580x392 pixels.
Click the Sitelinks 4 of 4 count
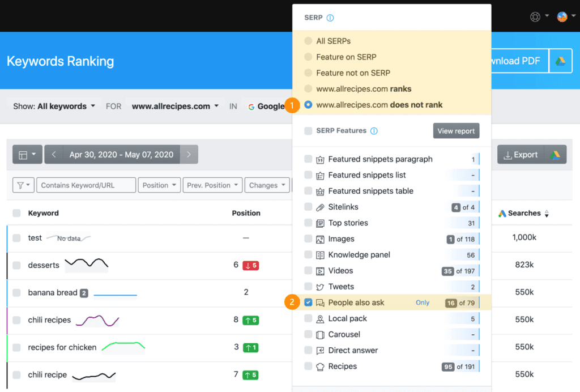(463, 207)
